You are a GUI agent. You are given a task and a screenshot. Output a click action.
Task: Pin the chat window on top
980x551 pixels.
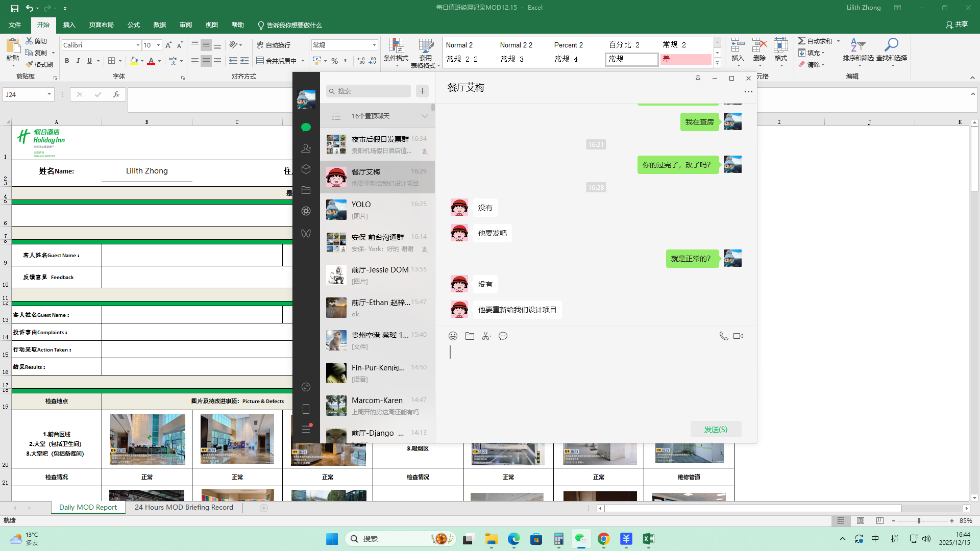[698, 79]
